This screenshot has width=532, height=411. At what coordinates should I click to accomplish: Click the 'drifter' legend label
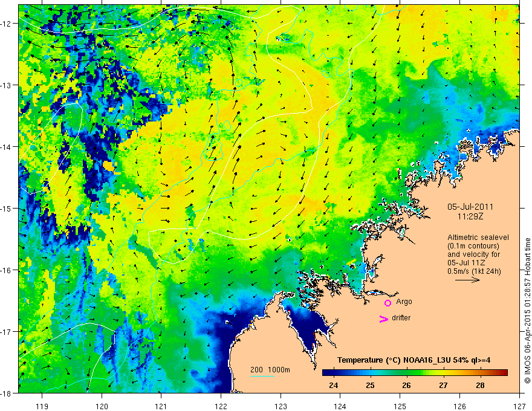tap(401, 318)
